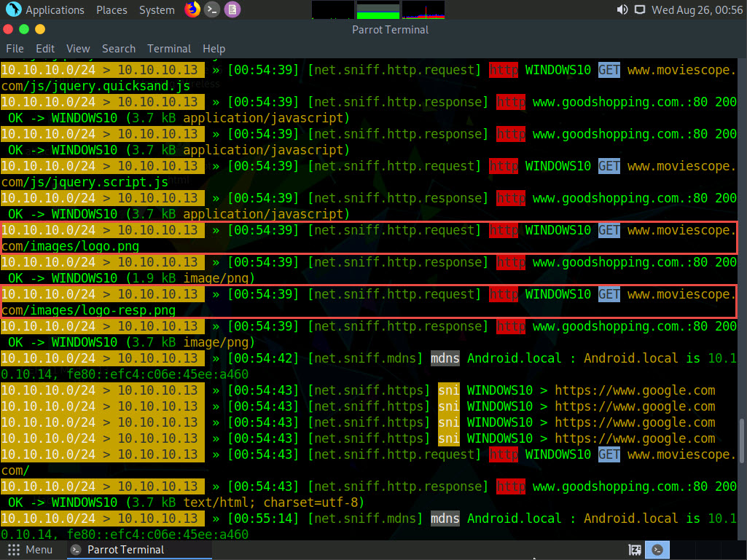Open the Terminal menu
747x560 pixels.
point(169,49)
